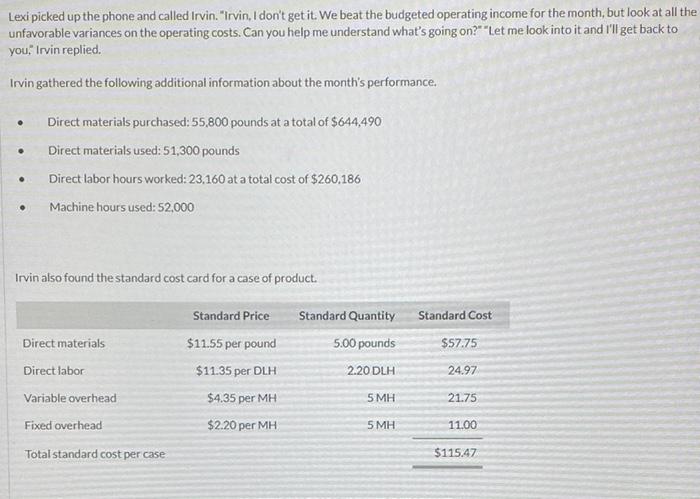This screenshot has width=700, height=499.
Task: Click the 5.00 pounds quantity cell
Action: (364, 343)
